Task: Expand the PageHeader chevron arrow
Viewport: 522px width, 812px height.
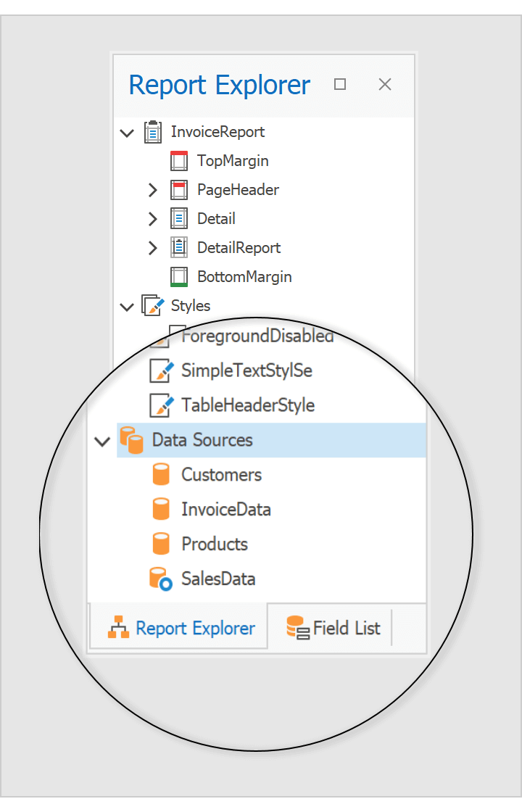Action: point(152,189)
